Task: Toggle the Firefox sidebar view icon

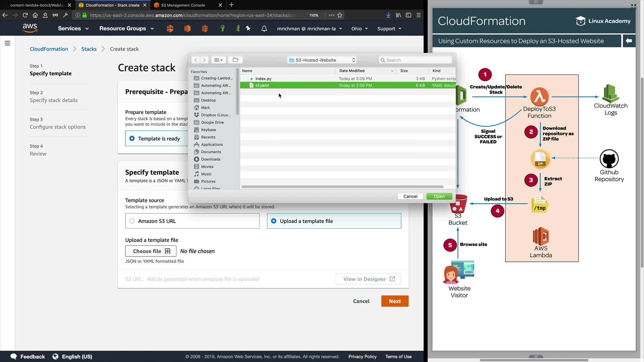Action: (408, 15)
